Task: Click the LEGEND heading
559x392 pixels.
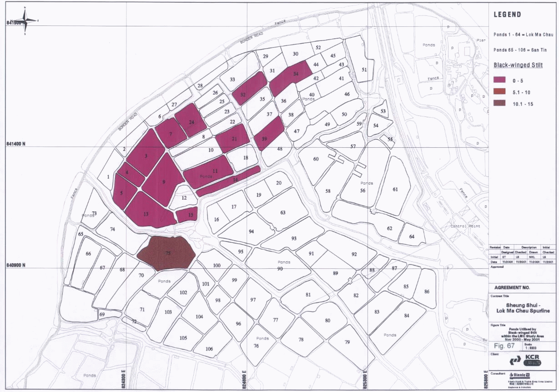Action: tap(507, 15)
